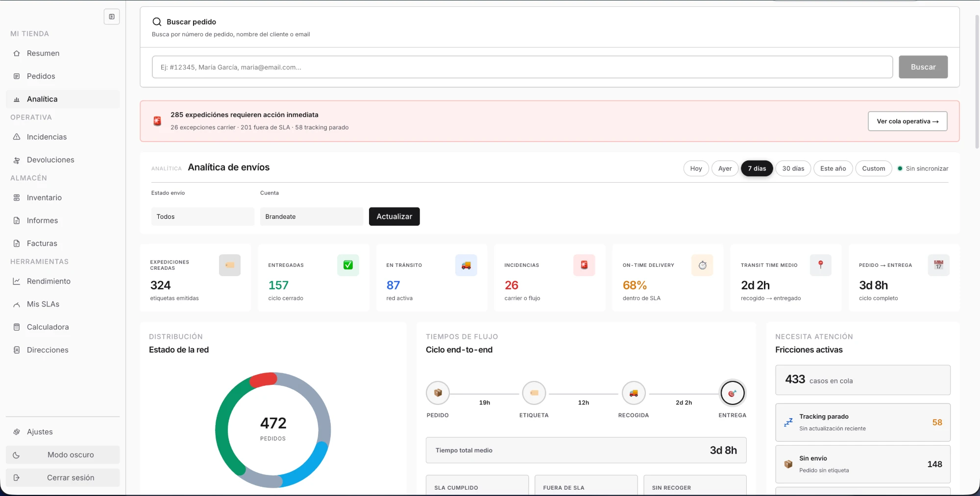This screenshot has height=496, width=980.
Task: Select the 30 días period filter
Action: point(793,168)
